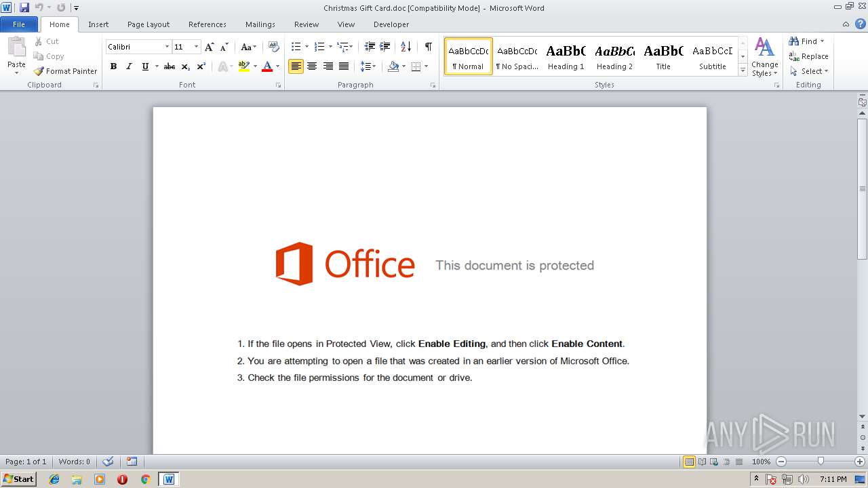Switch to the Insert tab
The height and width of the screenshot is (488, 868).
point(98,24)
